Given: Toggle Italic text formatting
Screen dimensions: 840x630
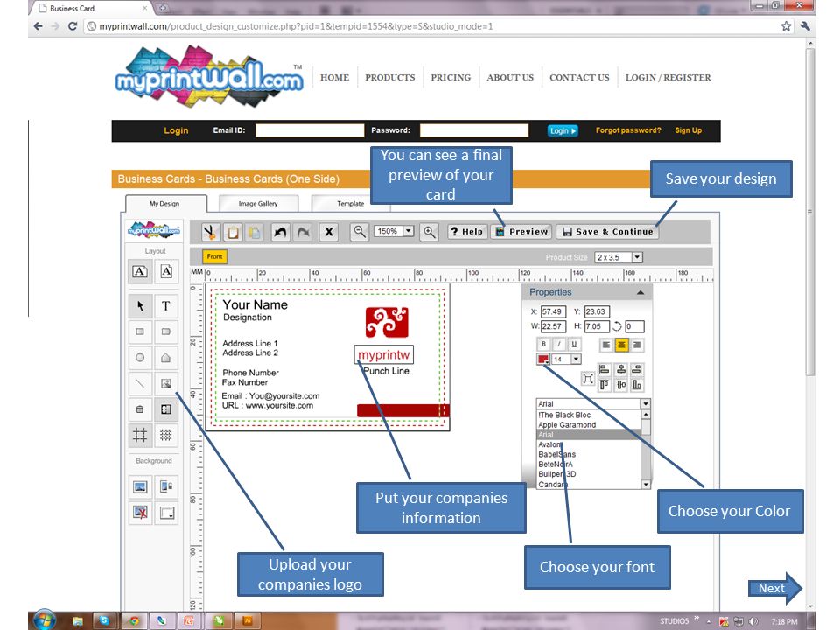Looking at the screenshot, I should coord(559,345).
